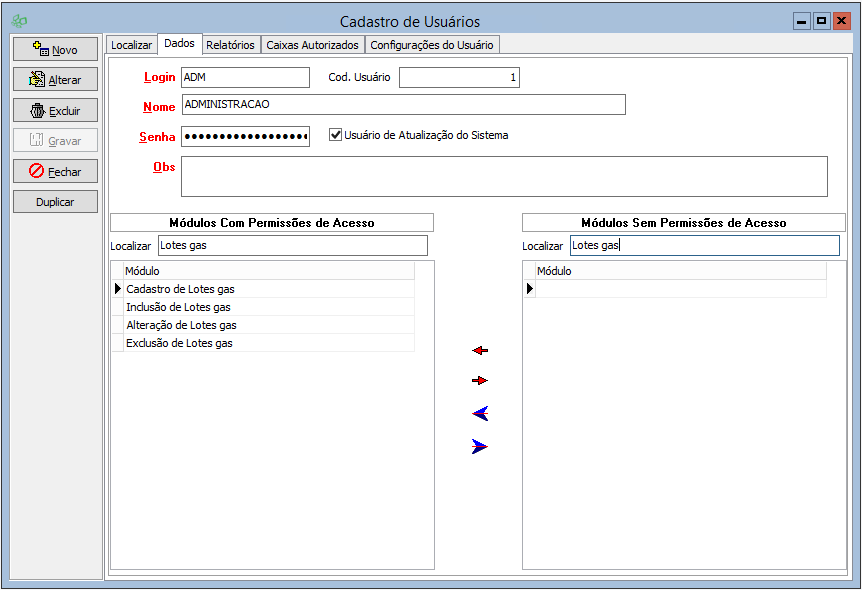862x590 pixels.
Task: Click the red left arrow to grant module
Action: [x=480, y=351]
